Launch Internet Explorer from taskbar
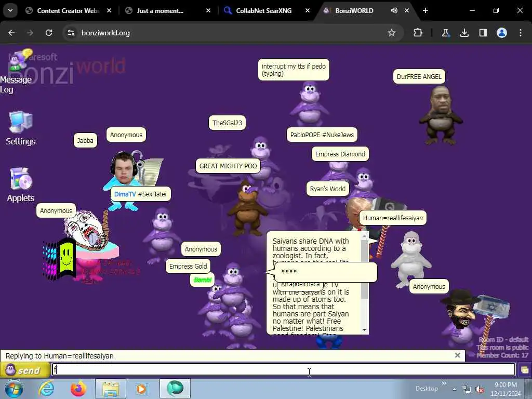This screenshot has height=399, width=532. point(46,389)
